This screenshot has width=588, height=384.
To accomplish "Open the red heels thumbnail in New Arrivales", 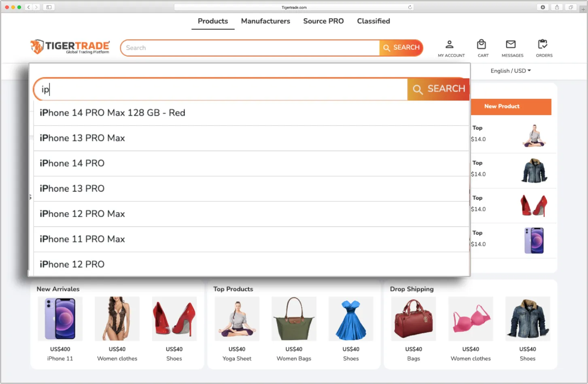I will coord(174,318).
